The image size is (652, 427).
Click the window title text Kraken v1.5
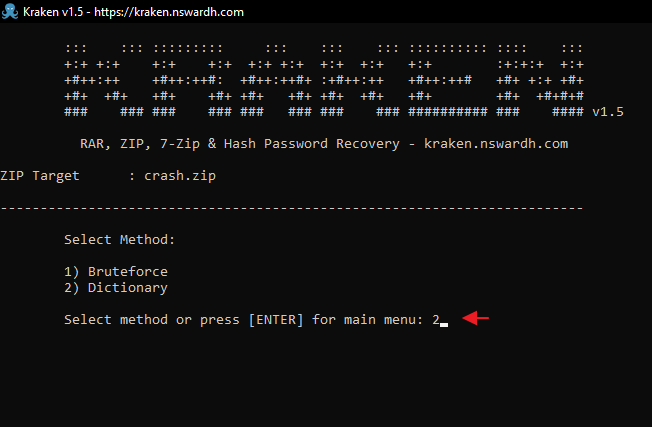pos(53,12)
